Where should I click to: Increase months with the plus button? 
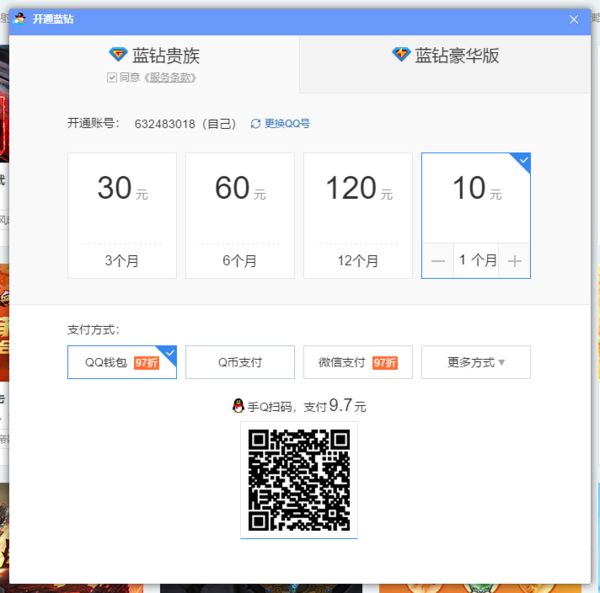point(514,261)
